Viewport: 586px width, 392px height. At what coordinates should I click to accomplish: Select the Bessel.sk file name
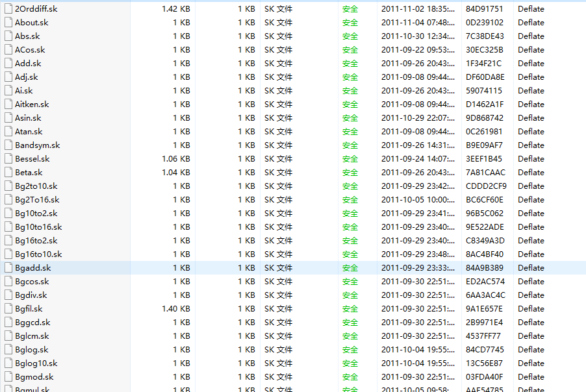click(x=32, y=158)
